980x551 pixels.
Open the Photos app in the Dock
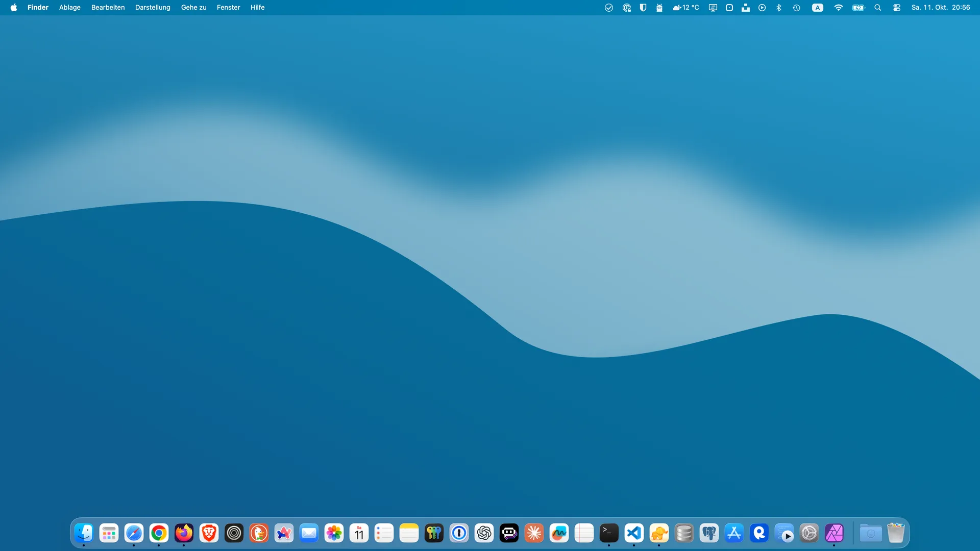tap(334, 533)
